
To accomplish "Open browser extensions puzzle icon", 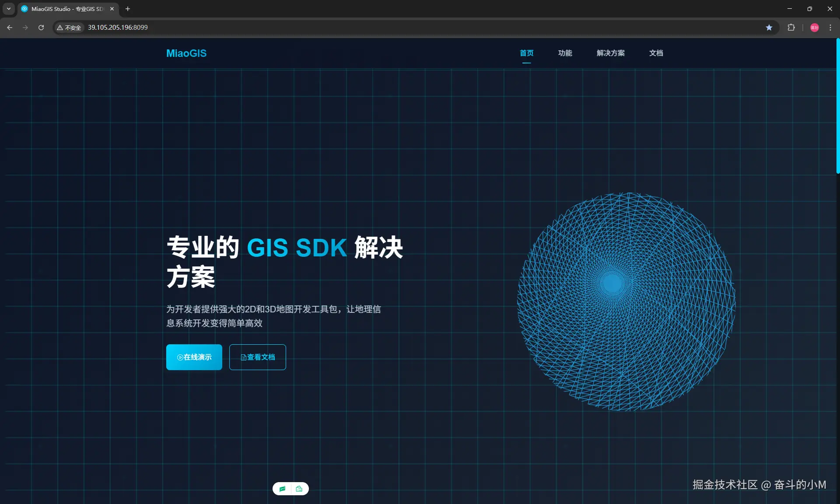I will pos(791,28).
